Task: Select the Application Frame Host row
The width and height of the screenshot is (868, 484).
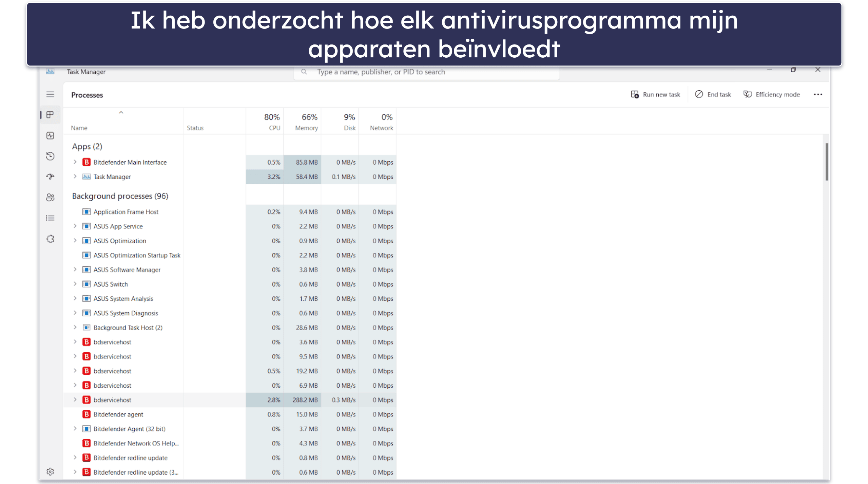Action: [x=230, y=212]
